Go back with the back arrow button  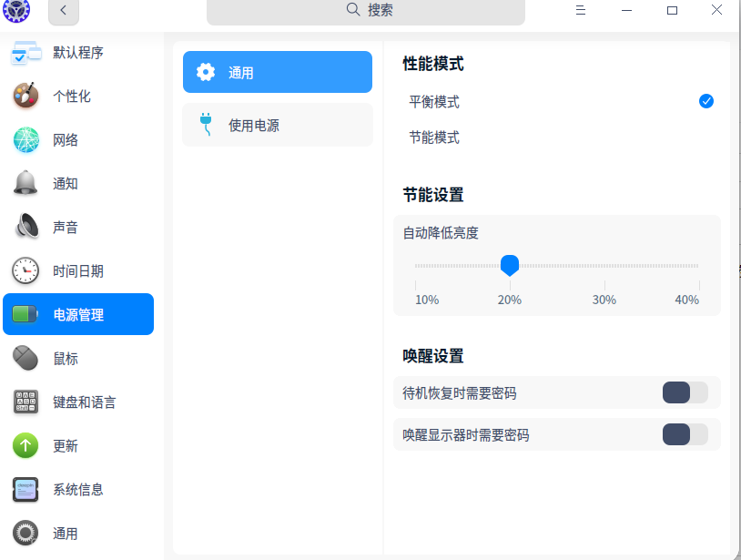[64, 10]
